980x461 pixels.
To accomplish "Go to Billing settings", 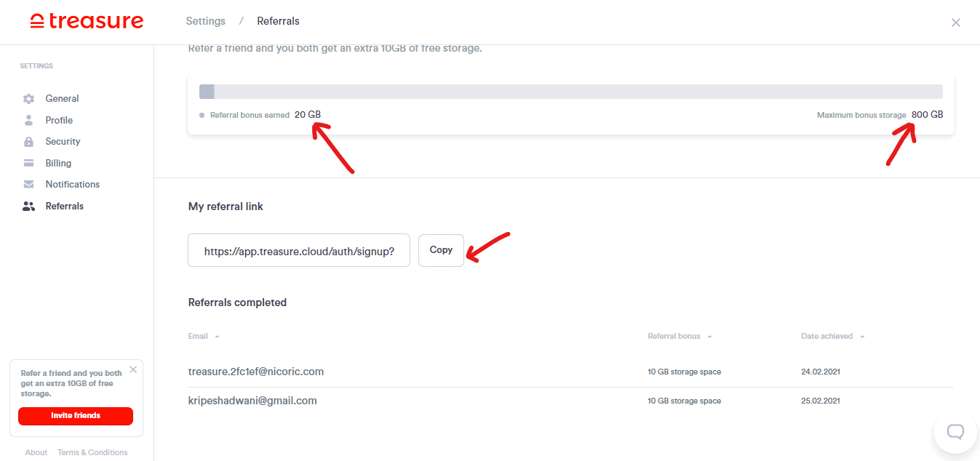I will point(58,163).
